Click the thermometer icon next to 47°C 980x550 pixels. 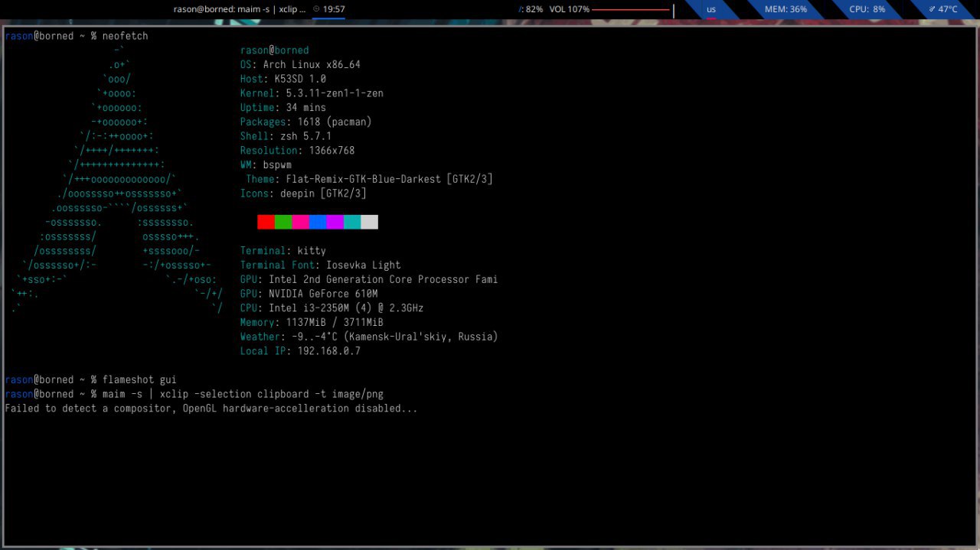[932, 9]
